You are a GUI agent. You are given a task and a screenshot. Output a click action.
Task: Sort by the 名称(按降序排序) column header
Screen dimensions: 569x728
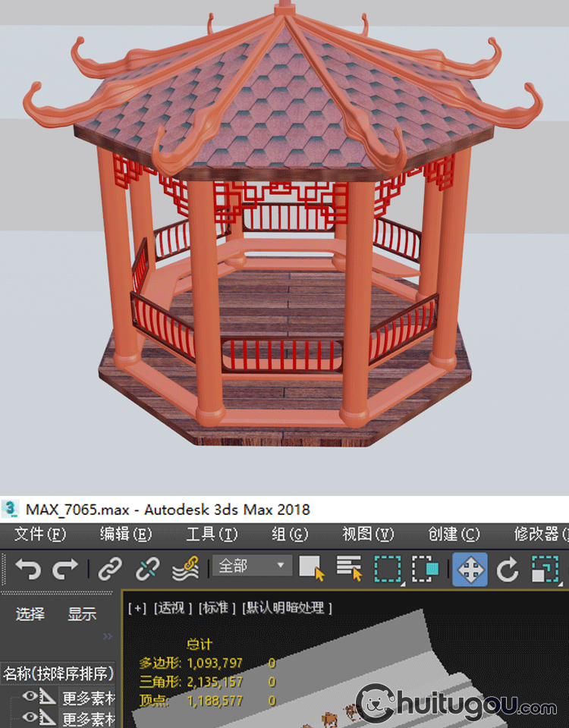coord(58,673)
